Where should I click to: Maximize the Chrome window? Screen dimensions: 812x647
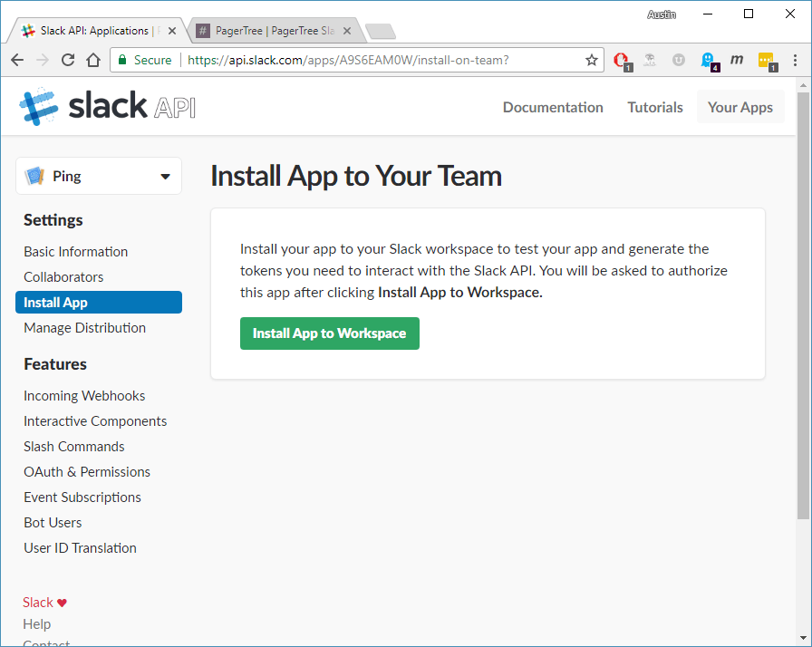(749, 14)
